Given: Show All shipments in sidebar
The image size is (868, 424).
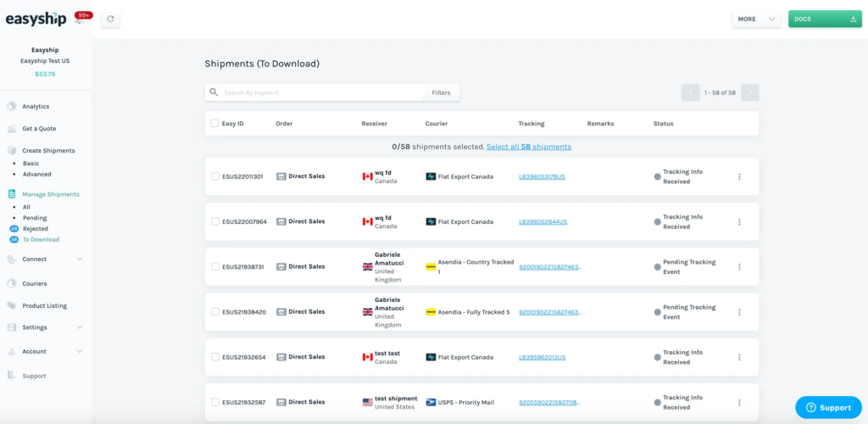Looking at the screenshot, I should (26, 207).
